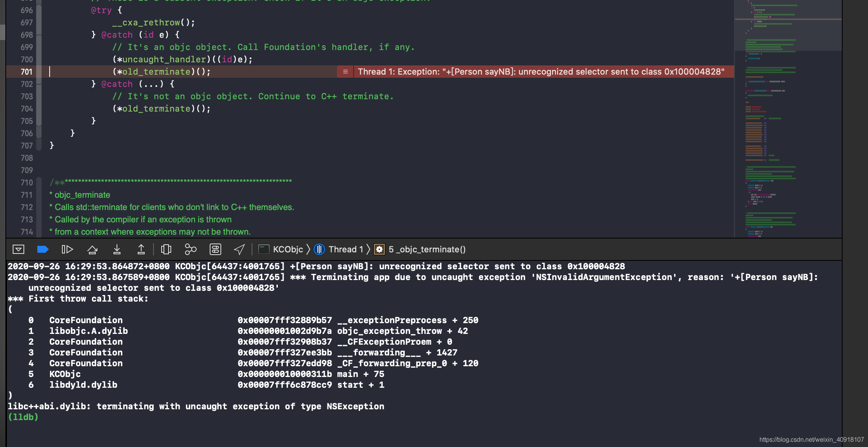The image size is (868, 447).
Task: Click the @try keyword on line 696
Action: click(101, 10)
